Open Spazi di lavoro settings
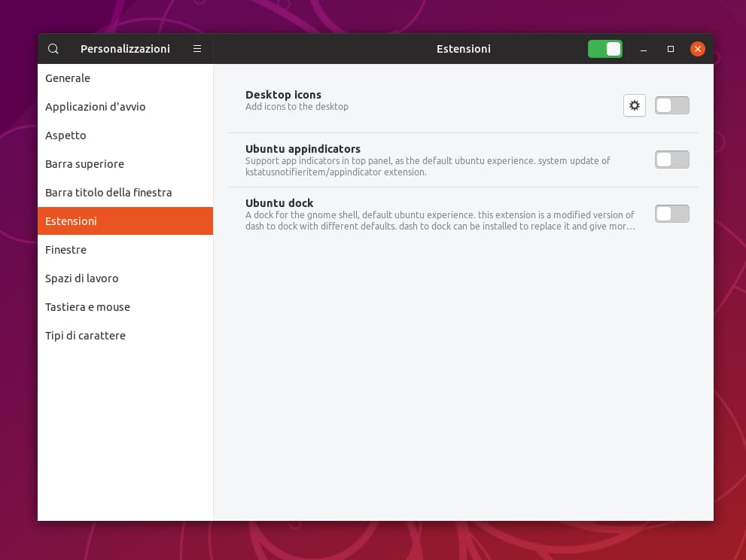Image resolution: width=746 pixels, height=560 pixels. coord(125,278)
